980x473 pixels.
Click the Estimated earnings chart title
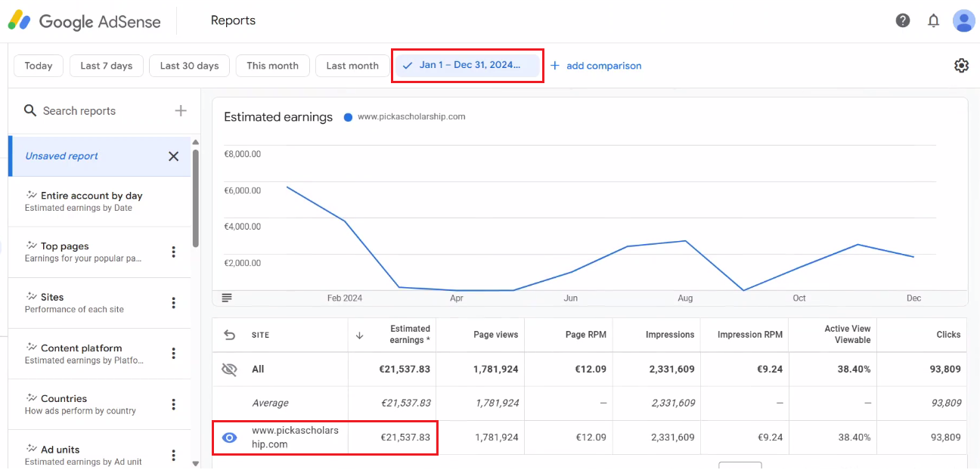point(278,117)
